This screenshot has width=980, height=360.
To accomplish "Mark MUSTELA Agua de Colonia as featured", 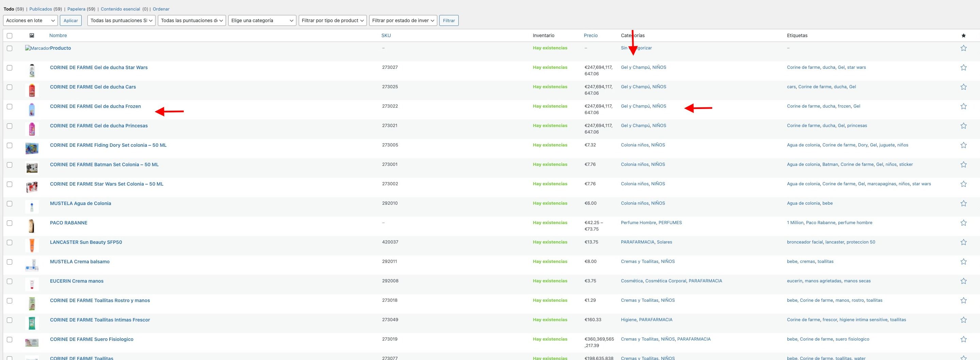I will 963,203.
